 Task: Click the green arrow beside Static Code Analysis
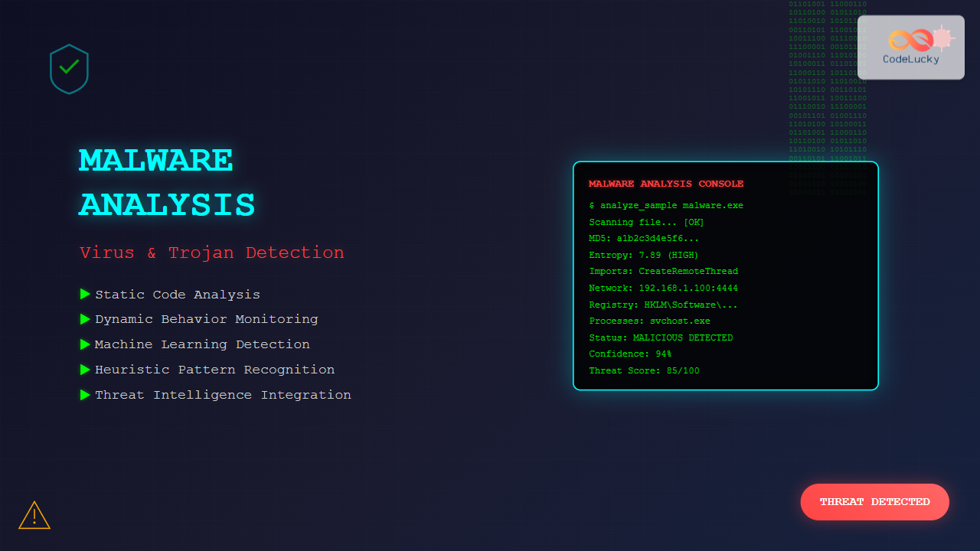click(85, 294)
